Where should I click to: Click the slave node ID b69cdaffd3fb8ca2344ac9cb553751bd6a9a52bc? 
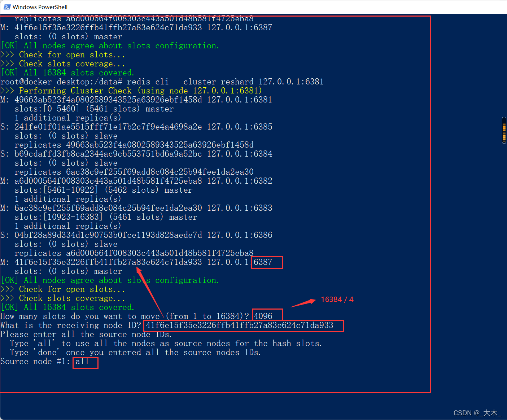[108, 154]
